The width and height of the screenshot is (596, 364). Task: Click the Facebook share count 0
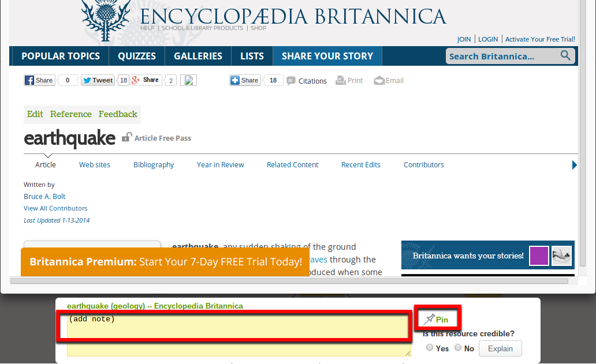pos(68,80)
